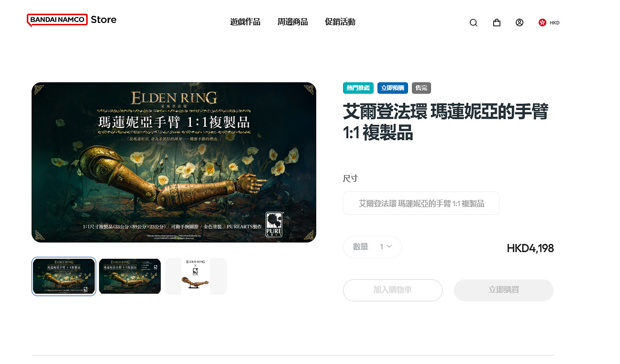
Task: Click the Pure Arts logo on product image
Action: pyautogui.click(x=274, y=225)
